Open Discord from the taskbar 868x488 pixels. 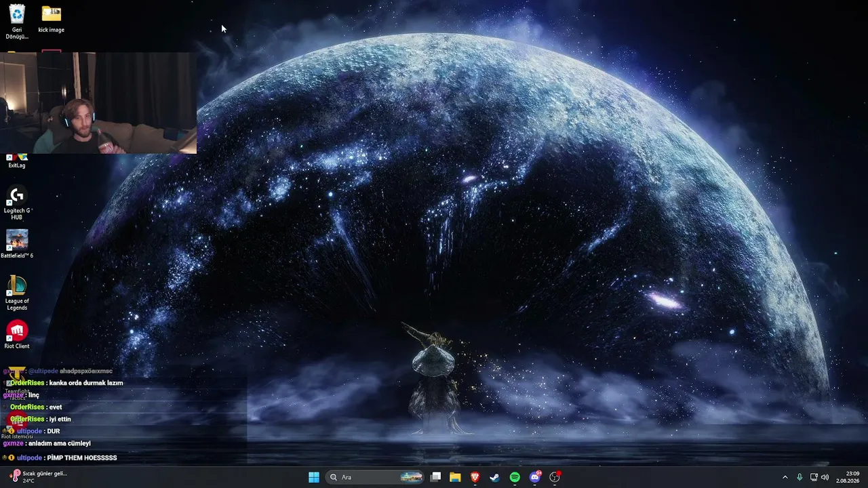pyautogui.click(x=535, y=477)
